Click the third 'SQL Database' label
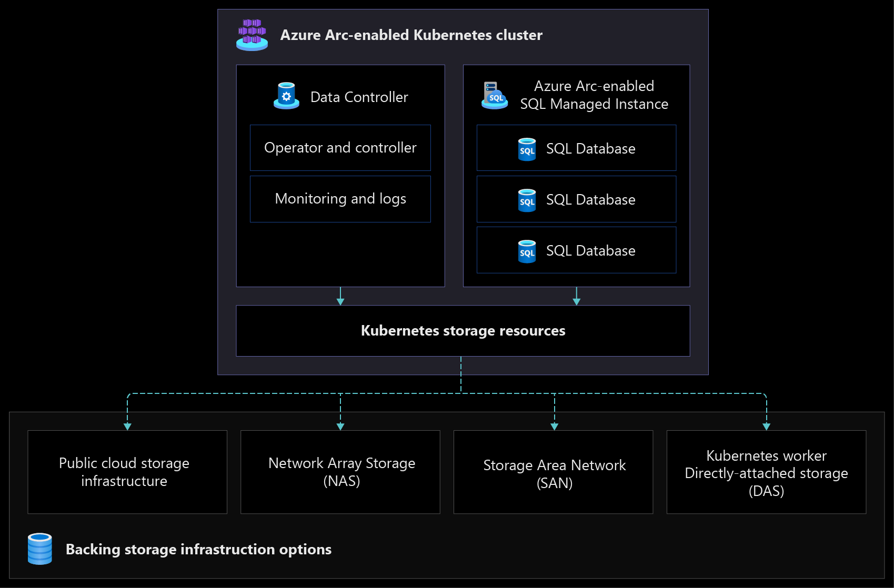 point(591,251)
